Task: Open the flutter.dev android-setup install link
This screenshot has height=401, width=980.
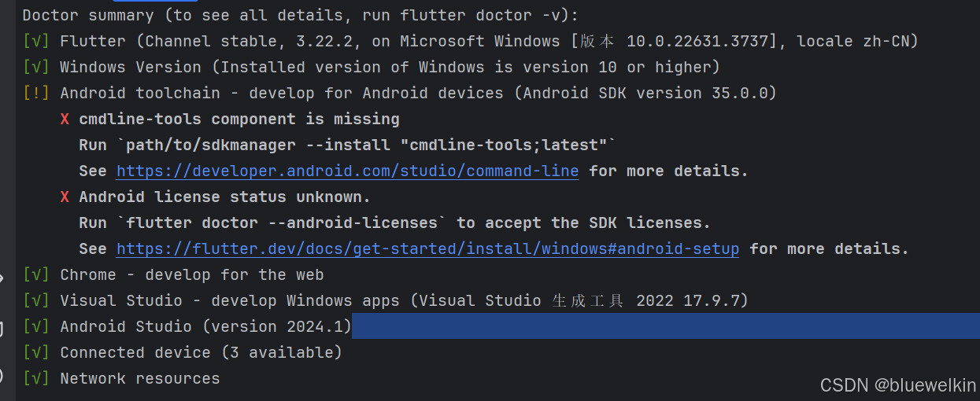Action: click(427, 248)
